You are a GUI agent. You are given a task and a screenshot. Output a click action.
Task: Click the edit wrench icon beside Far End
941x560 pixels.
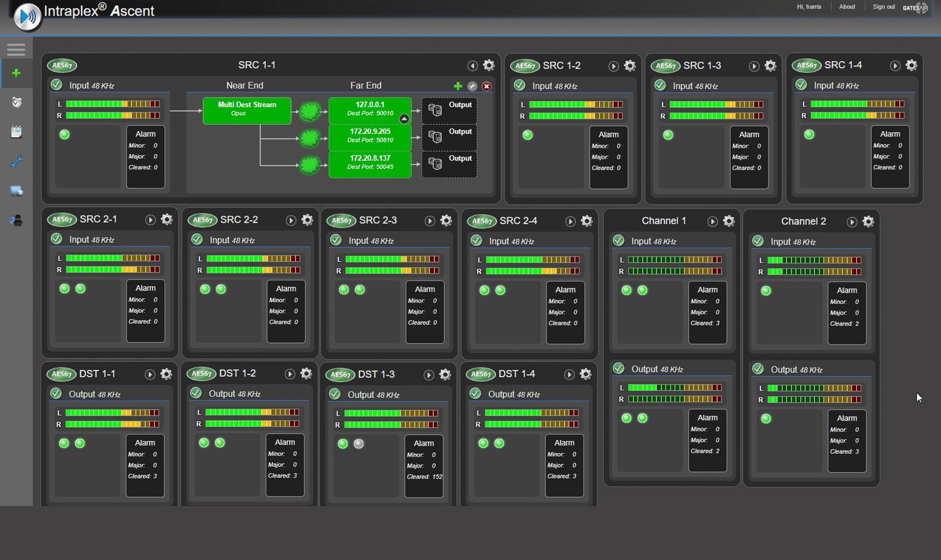(472, 86)
